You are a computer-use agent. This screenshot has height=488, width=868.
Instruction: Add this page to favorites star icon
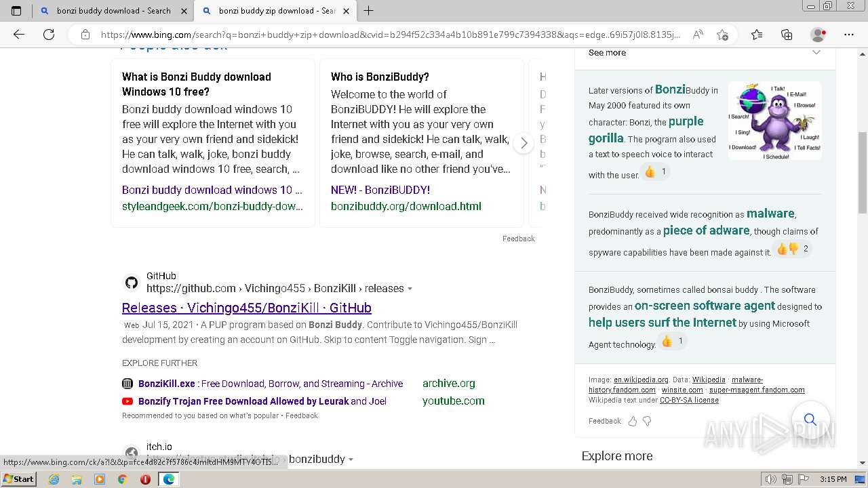coord(722,35)
